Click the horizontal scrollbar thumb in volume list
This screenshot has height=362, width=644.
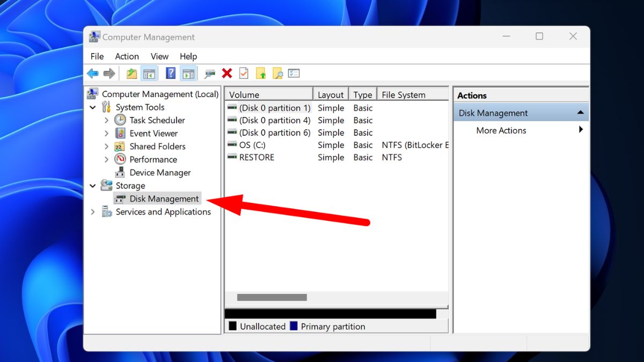click(272, 297)
